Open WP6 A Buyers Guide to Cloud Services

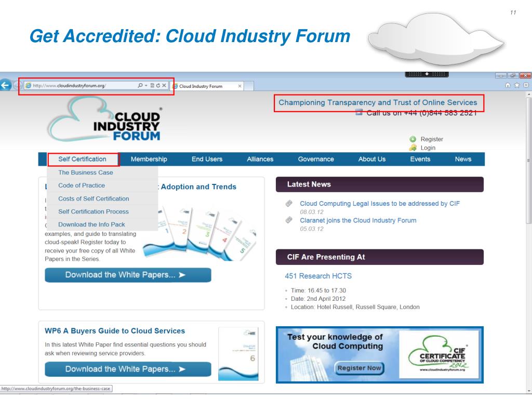[115, 331]
